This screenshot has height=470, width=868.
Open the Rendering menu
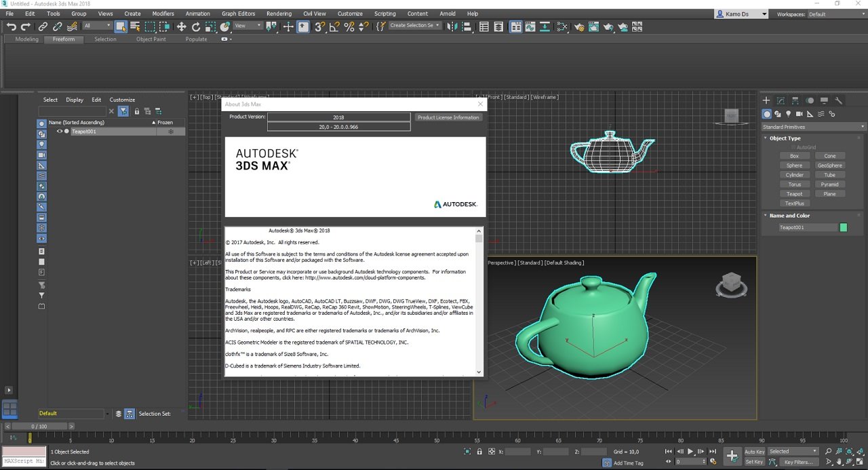pyautogui.click(x=279, y=14)
